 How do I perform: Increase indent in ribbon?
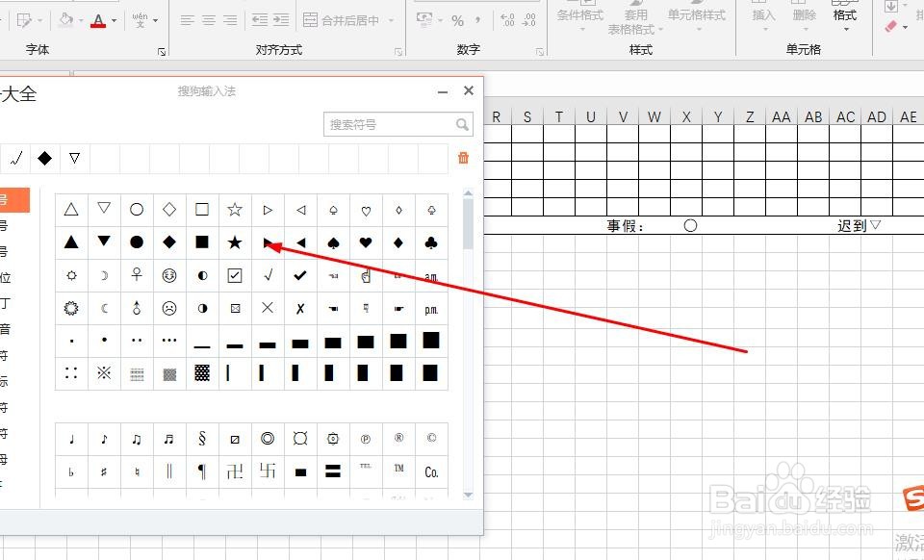pos(281,20)
